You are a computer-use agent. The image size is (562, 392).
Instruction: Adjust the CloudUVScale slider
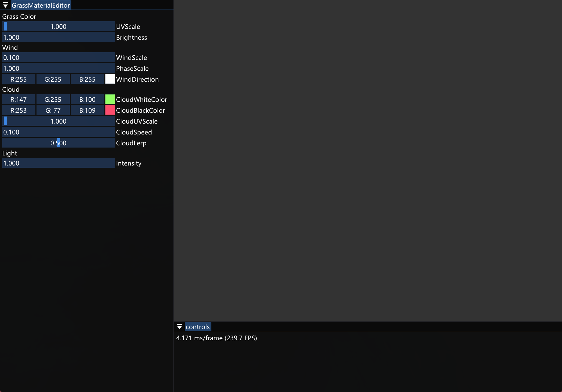[58, 121]
